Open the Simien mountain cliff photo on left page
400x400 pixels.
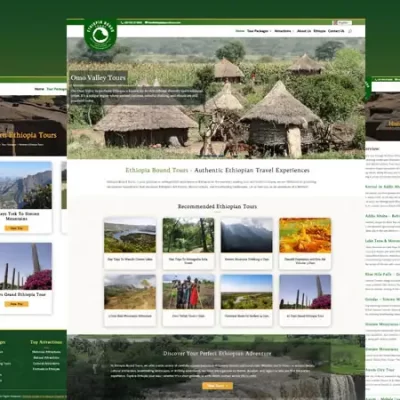coord(26,185)
